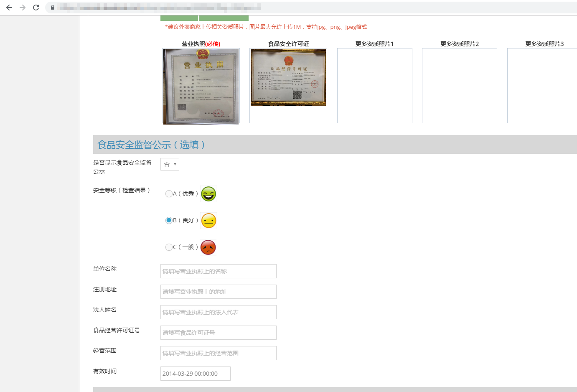Go back using browser back arrow
The image size is (577, 392).
[9, 8]
